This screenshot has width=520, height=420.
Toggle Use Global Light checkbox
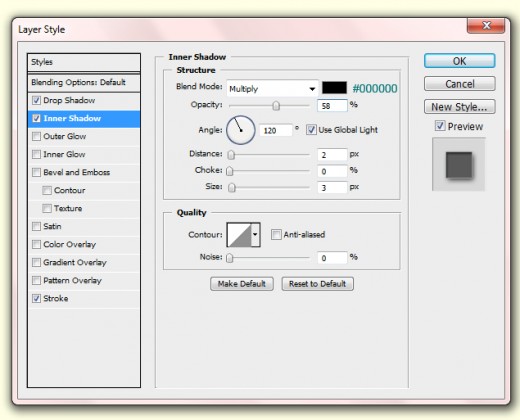(x=311, y=130)
